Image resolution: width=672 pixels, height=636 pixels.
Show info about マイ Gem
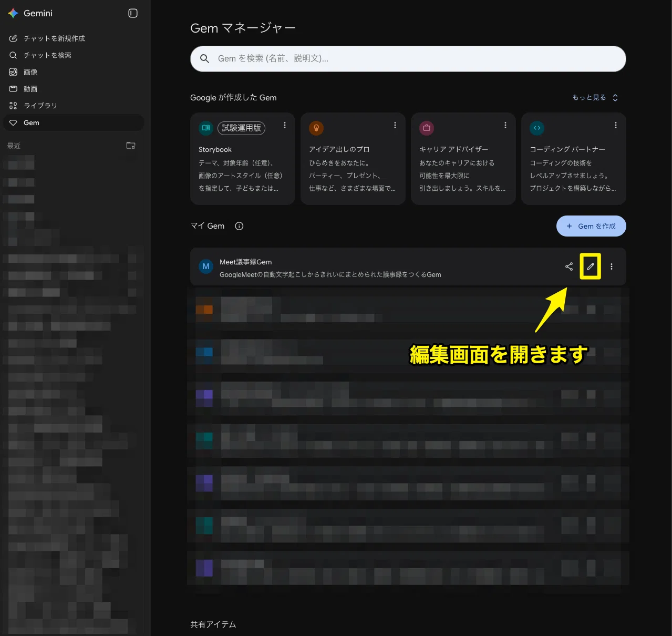[x=239, y=226]
